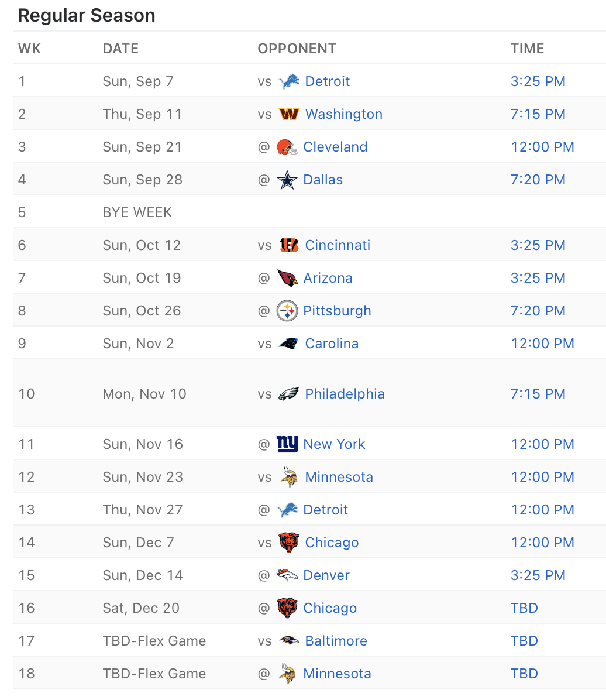606x700 pixels.
Task: Click the Washington Commanders logo
Action: pos(289,114)
